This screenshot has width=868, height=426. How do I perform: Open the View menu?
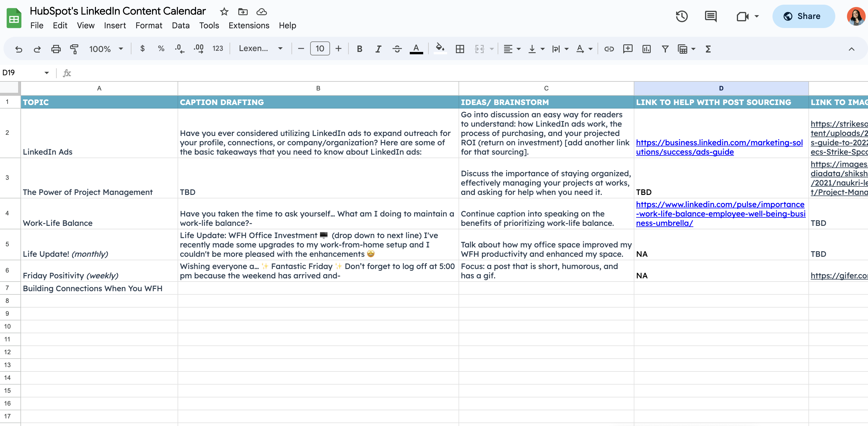(86, 26)
